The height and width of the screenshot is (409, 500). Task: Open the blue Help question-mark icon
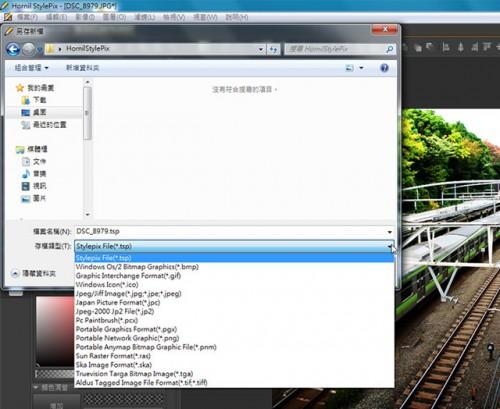384,68
